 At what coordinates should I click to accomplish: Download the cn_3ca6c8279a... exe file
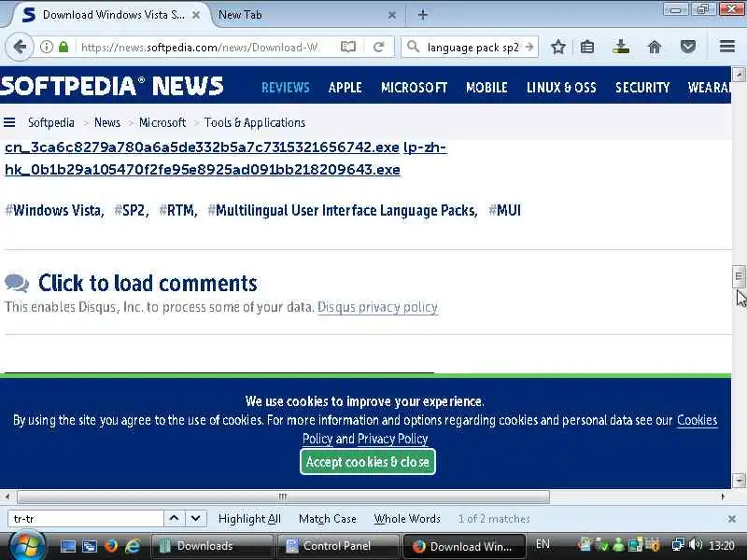point(202,147)
